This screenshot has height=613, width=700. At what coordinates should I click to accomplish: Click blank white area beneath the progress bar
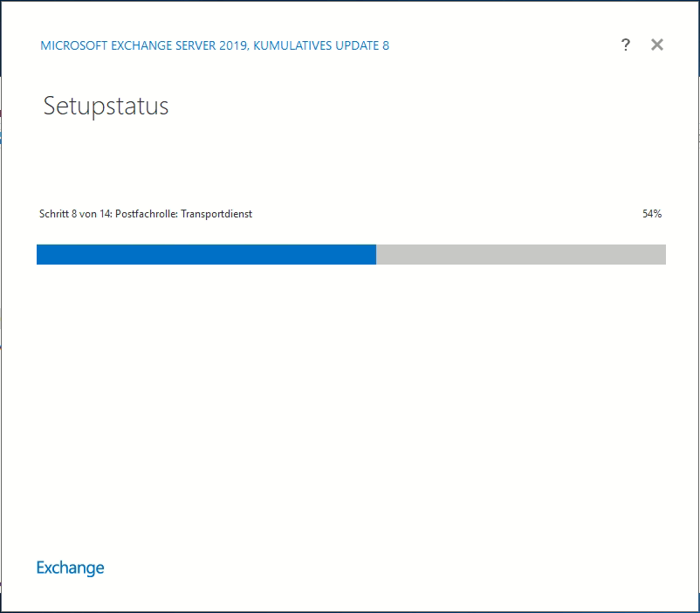click(349, 393)
